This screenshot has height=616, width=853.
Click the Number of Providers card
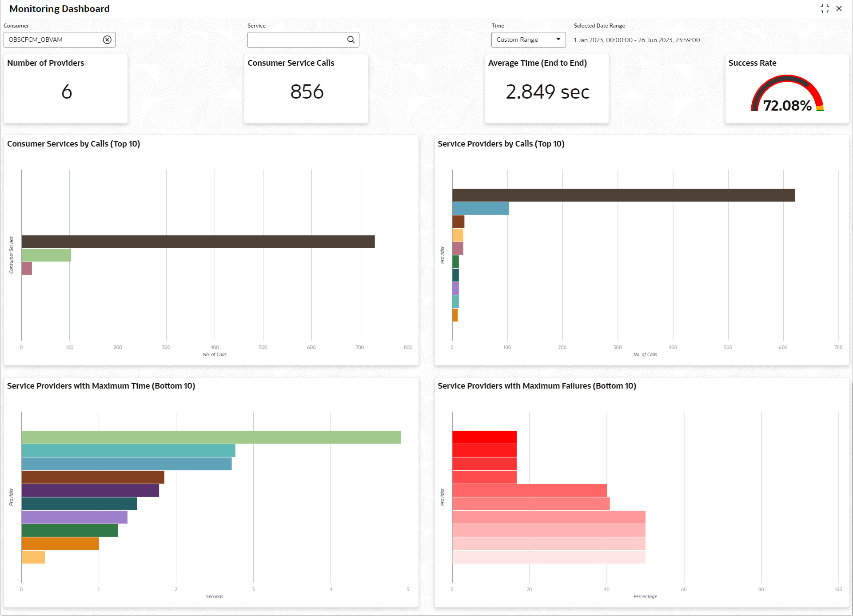tap(66, 88)
